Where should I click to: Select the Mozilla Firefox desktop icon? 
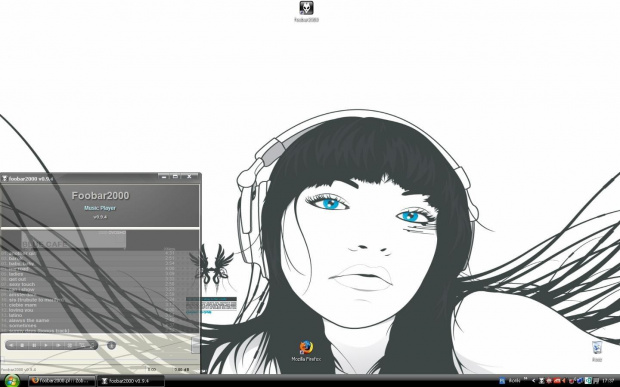[306, 351]
